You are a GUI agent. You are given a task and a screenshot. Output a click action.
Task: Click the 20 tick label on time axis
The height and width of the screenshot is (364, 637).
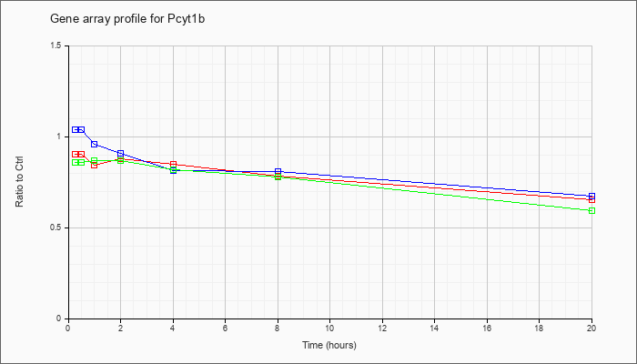pyautogui.click(x=591, y=328)
